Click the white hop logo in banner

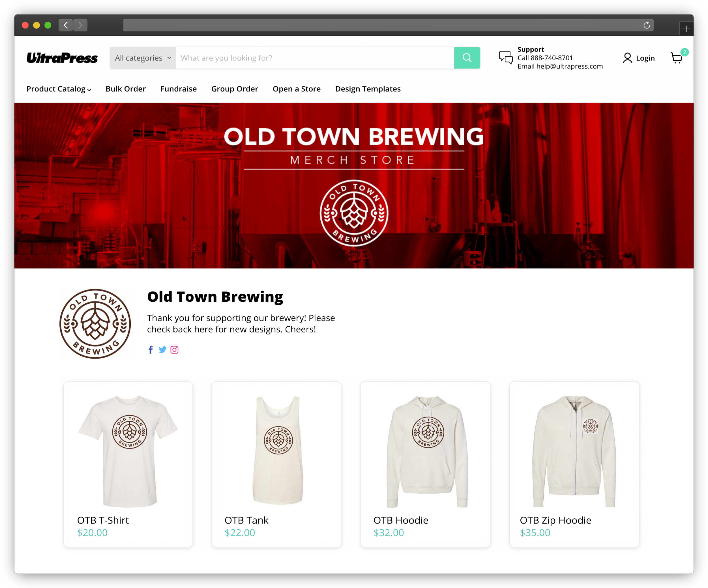coord(354,213)
